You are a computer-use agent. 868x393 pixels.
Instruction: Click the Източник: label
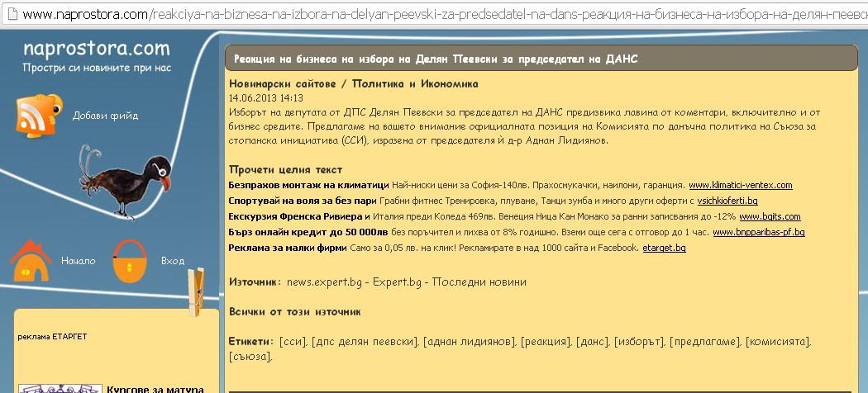[x=255, y=282]
